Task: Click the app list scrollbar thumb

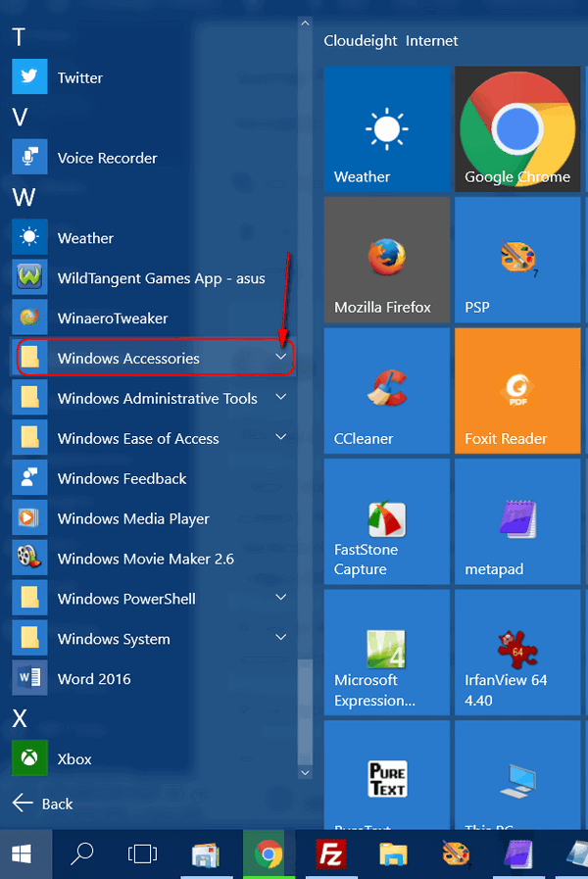Action: coord(305,712)
